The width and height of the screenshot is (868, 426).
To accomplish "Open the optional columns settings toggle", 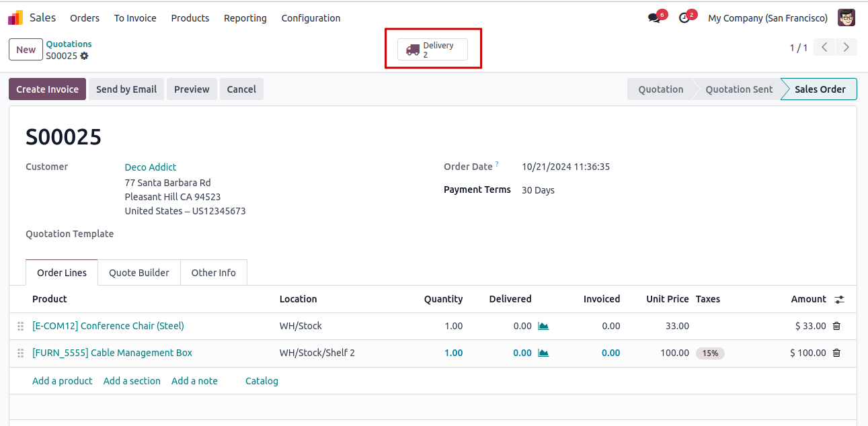I will point(840,299).
